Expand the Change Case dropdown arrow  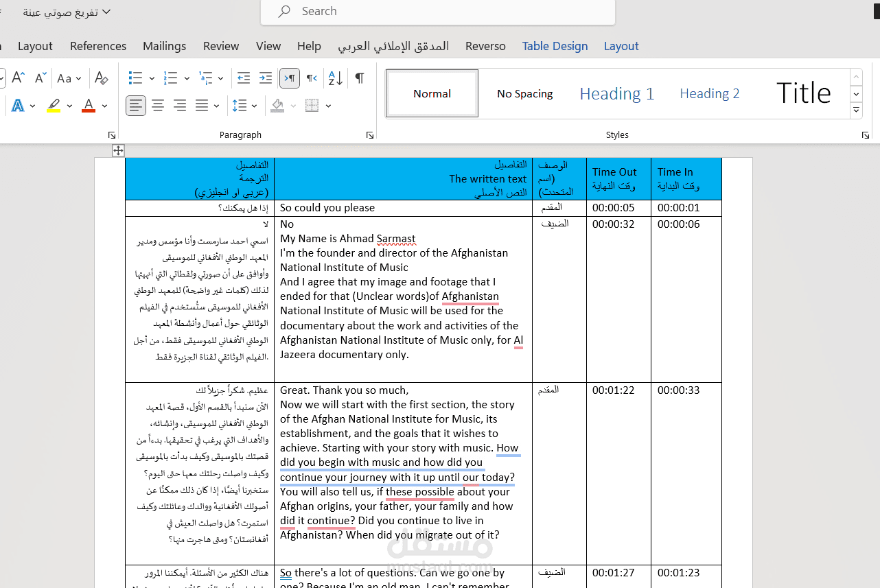pyautogui.click(x=78, y=79)
